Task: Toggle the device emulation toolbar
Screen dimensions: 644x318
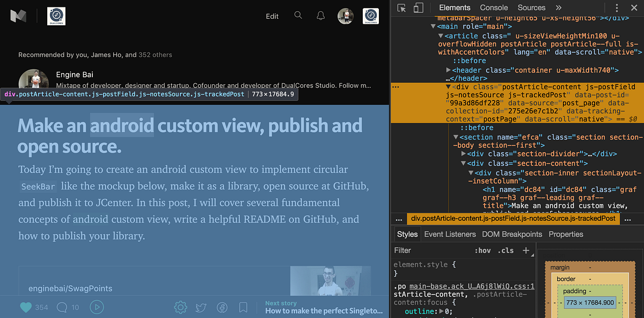Action: 419,8
